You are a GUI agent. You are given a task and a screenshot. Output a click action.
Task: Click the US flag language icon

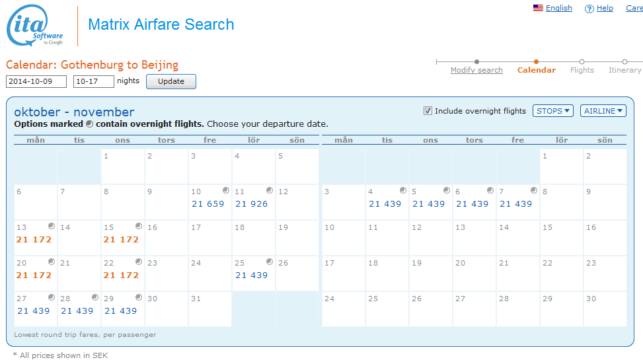[x=538, y=8]
